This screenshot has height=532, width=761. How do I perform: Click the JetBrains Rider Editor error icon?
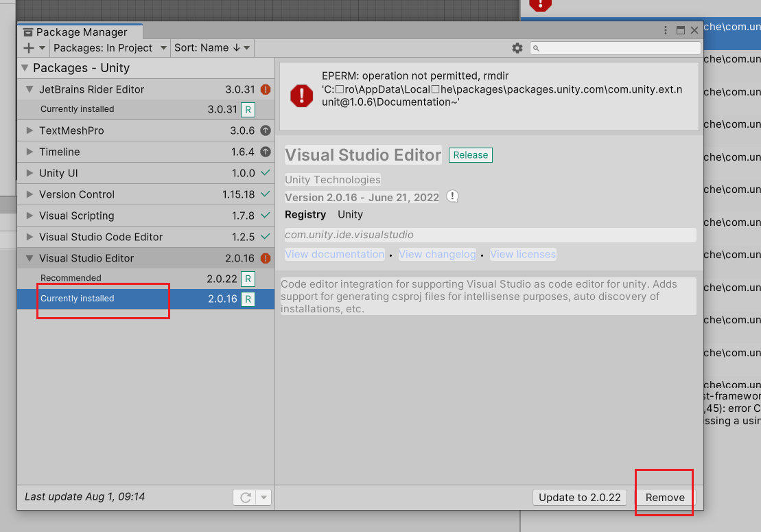point(266,89)
